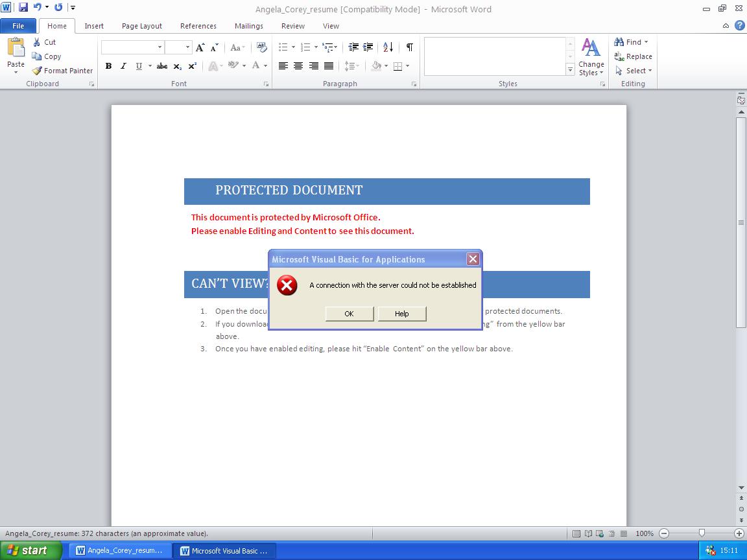Apply paragraph shading with the paint bucket
The height and width of the screenshot is (560, 747).
376,65
